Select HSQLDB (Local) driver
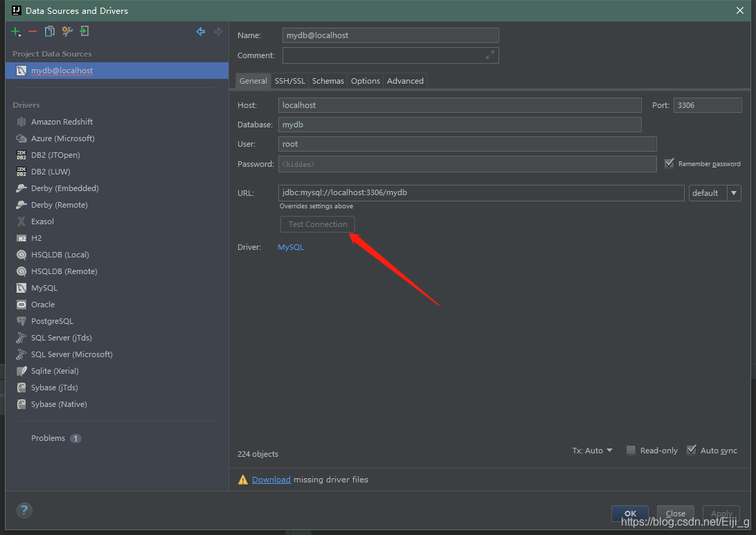Screen dimensions: 756x535 60,255
